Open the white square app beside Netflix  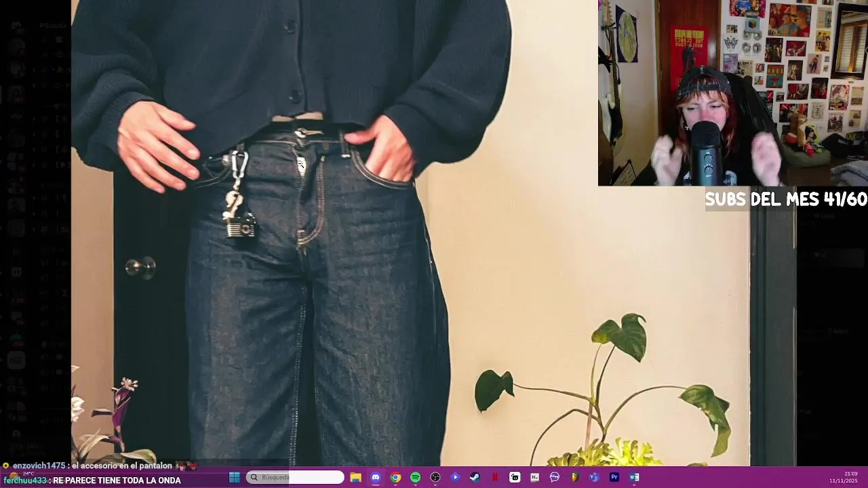click(x=515, y=477)
